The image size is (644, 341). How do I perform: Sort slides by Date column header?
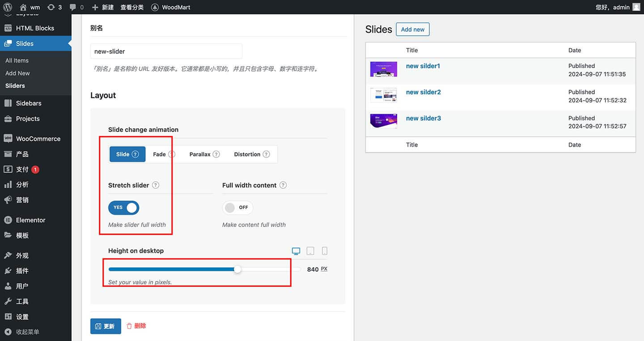click(575, 51)
